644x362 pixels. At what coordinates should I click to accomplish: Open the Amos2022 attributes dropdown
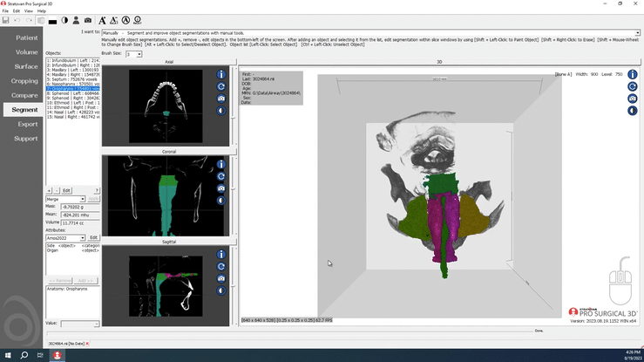[x=82, y=237]
